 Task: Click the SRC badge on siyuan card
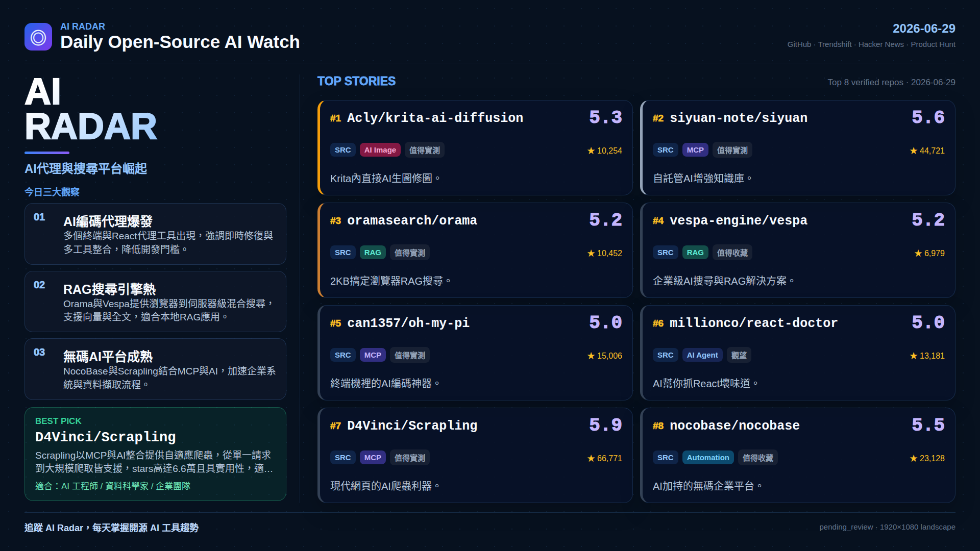[665, 150]
